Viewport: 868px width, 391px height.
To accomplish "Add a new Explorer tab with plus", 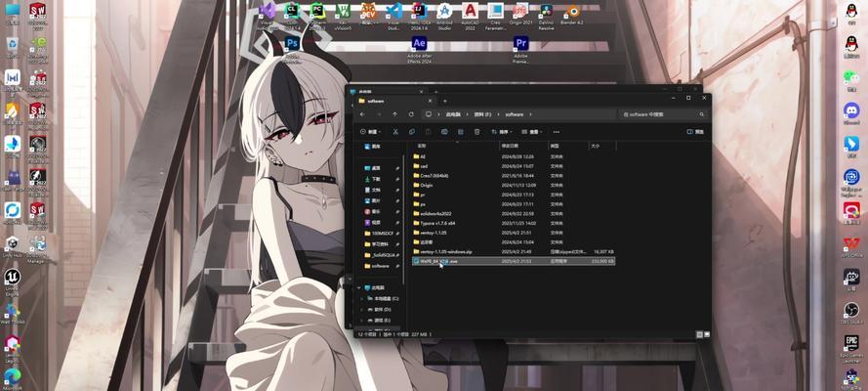I will [x=445, y=101].
